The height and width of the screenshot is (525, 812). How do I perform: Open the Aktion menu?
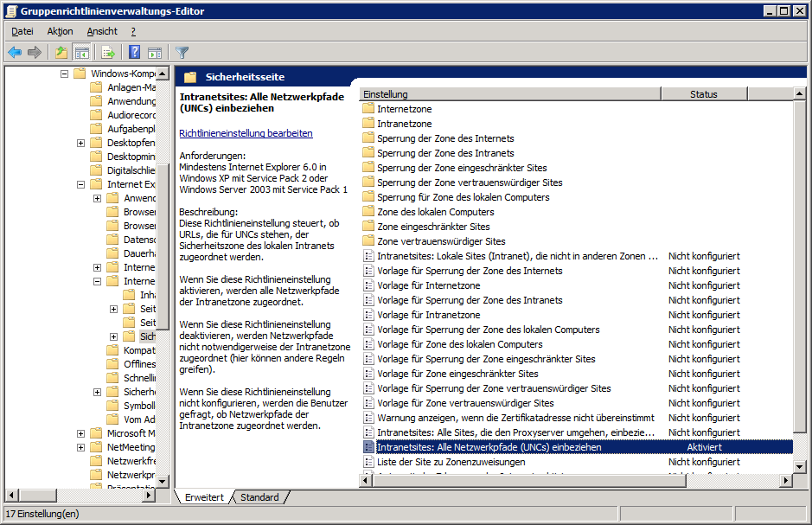click(x=60, y=31)
